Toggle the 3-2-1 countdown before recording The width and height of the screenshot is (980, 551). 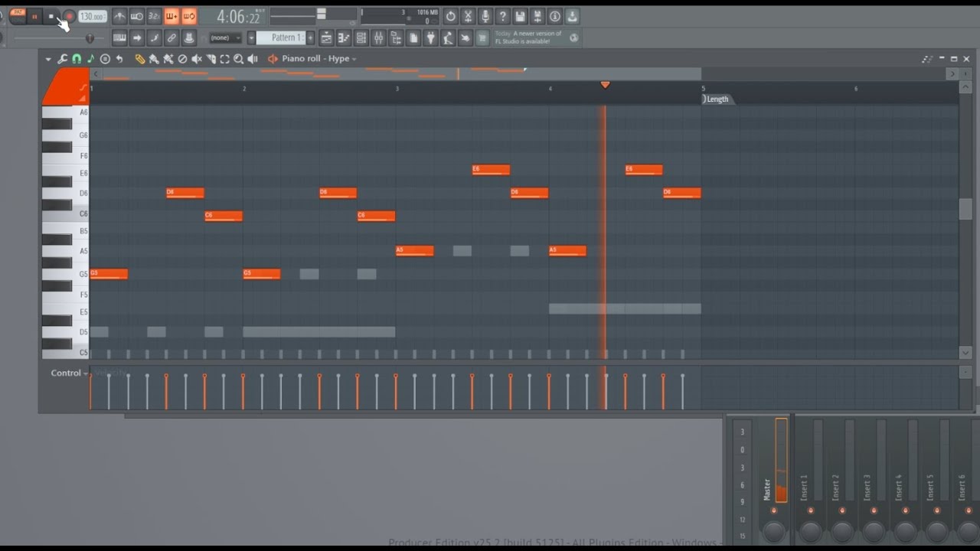154,16
